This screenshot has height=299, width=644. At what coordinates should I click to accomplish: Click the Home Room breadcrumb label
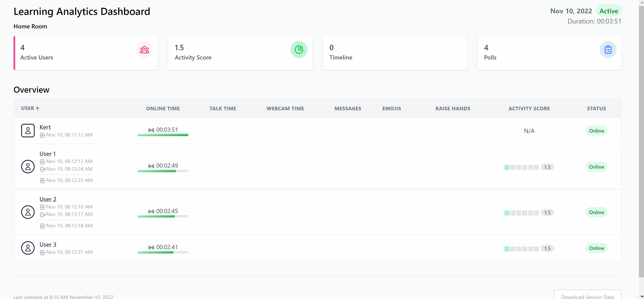point(30,26)
